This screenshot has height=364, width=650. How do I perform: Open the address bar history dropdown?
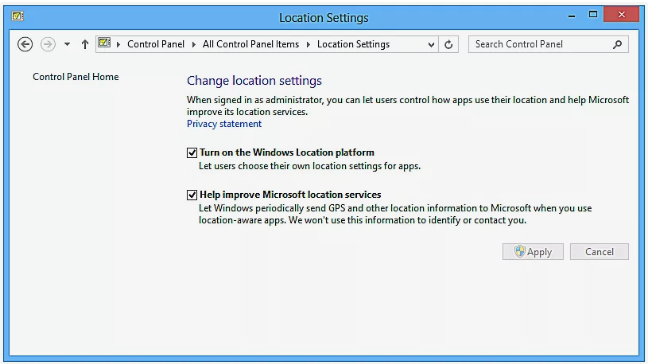coord(431,44)
